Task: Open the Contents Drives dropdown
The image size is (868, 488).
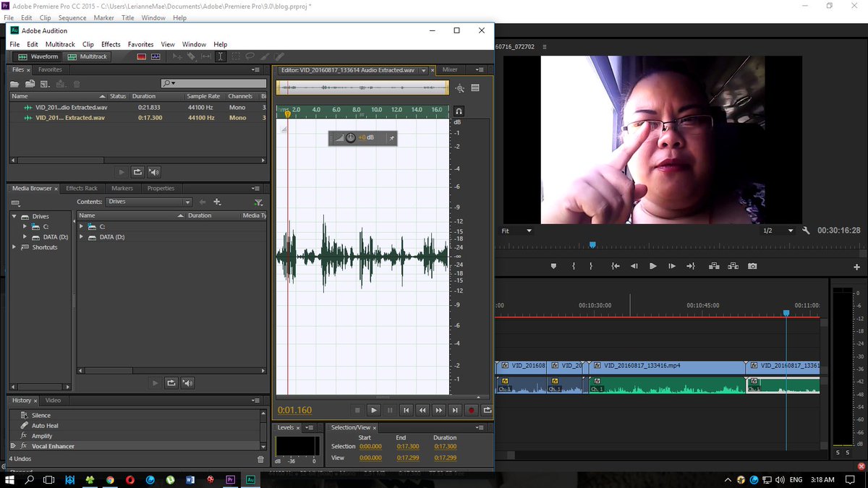Action: pos(148,202)
